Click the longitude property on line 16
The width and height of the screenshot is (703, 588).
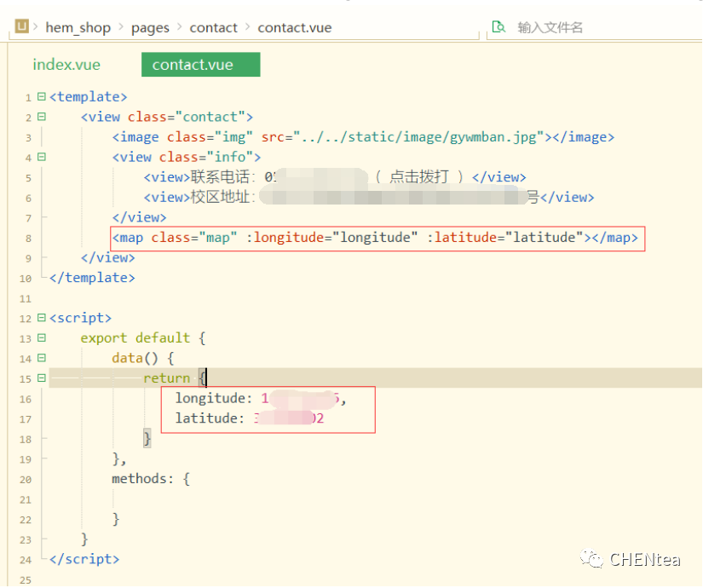(x=210, y=398)
